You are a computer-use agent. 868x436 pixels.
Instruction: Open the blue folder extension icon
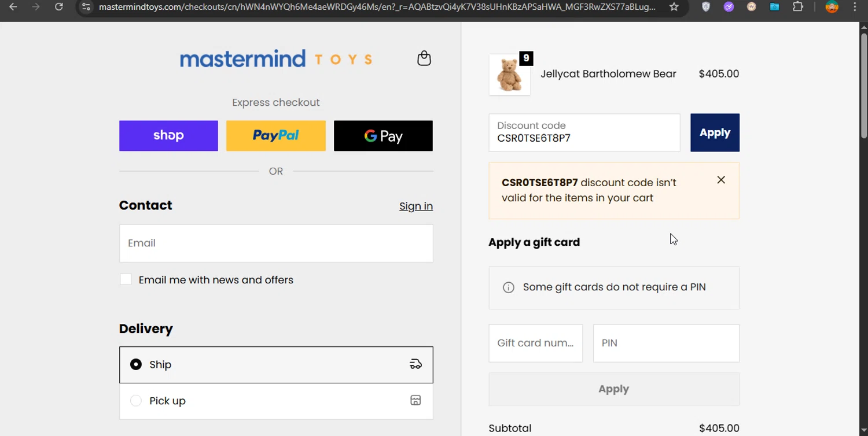click(774, 7)
